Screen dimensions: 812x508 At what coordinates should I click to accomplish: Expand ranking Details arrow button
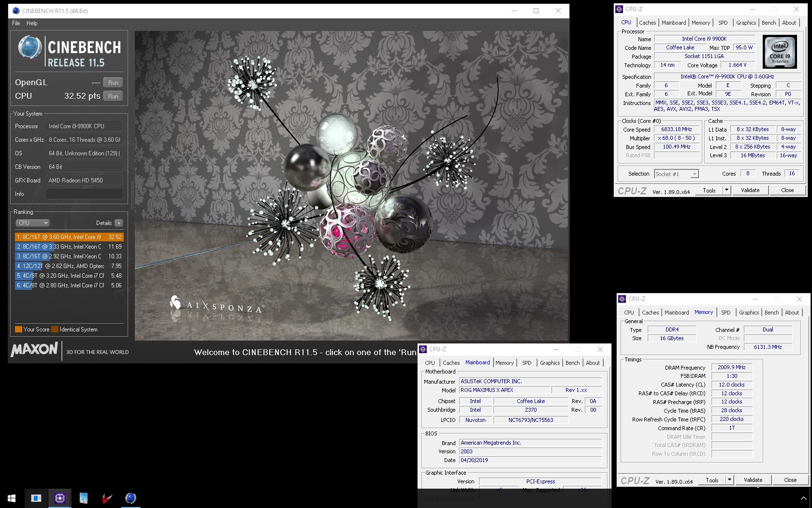pyautogui.click(x=119, y=223)
